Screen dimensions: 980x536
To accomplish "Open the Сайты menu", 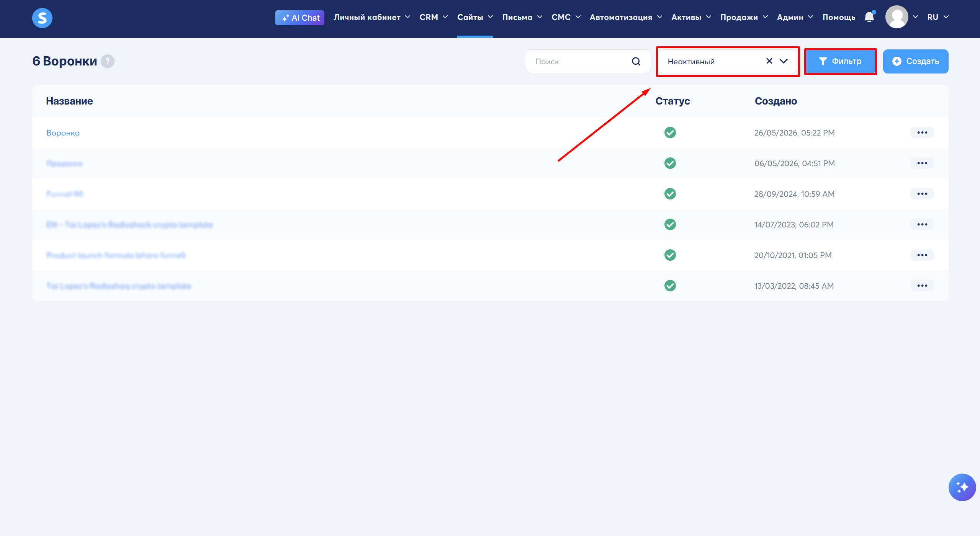I will coord(475,17).
